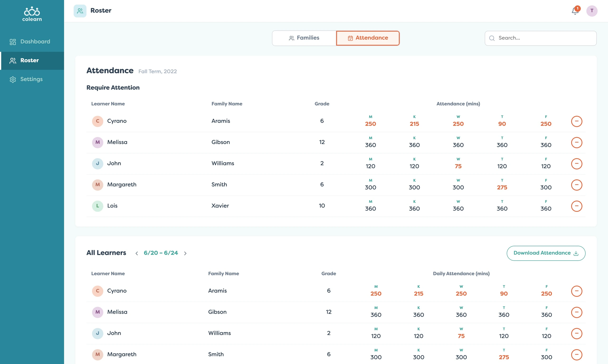Go to previous week in All Learners
Screen dimensions: 608x364
click(137, 253)
